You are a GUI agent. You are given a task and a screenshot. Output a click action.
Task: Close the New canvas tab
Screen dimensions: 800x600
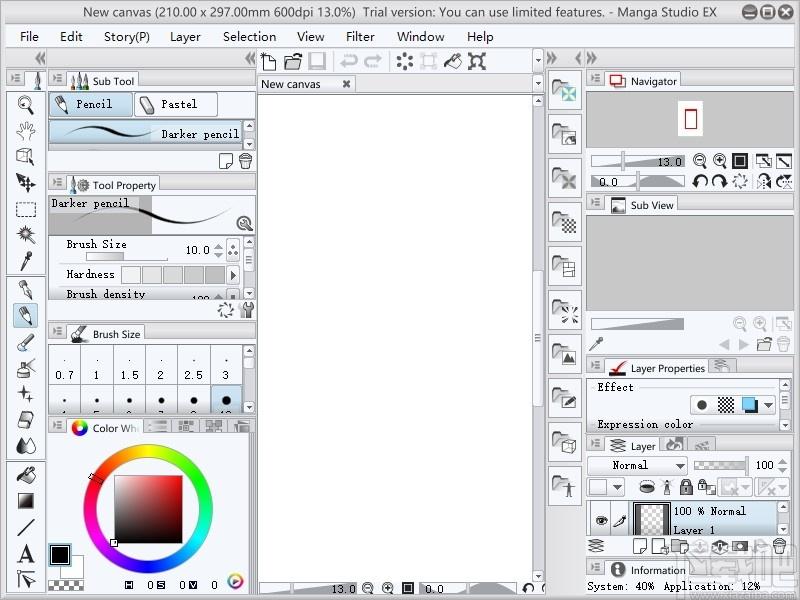346,84
